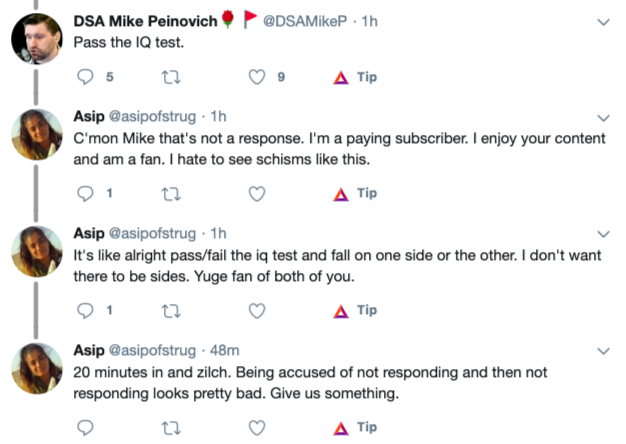The image size is (626, 444).
Task: Reply to the "Yuge fan" tweet
Action: 84,310
